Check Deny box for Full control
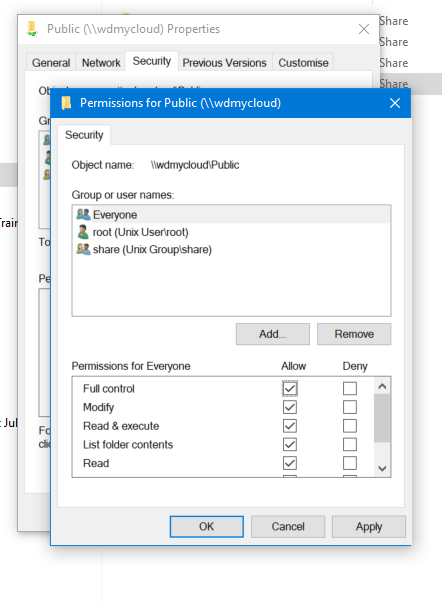The image size is (442, 604). click(350, 388)
